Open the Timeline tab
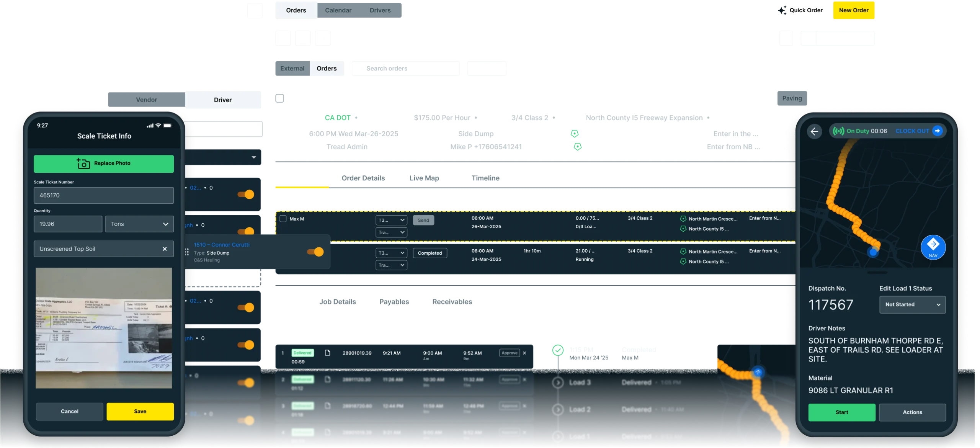The image size is (980, 448). coord(485,178)
